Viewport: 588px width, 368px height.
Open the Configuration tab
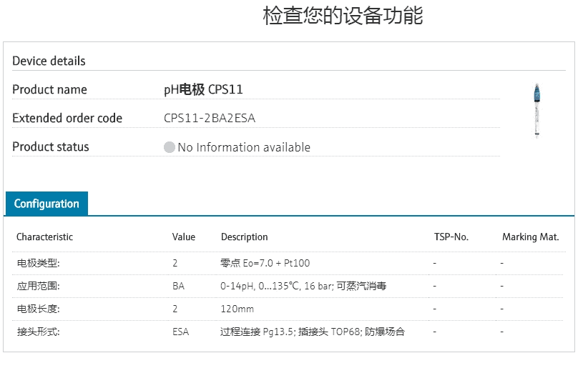[x=46, y=204]
